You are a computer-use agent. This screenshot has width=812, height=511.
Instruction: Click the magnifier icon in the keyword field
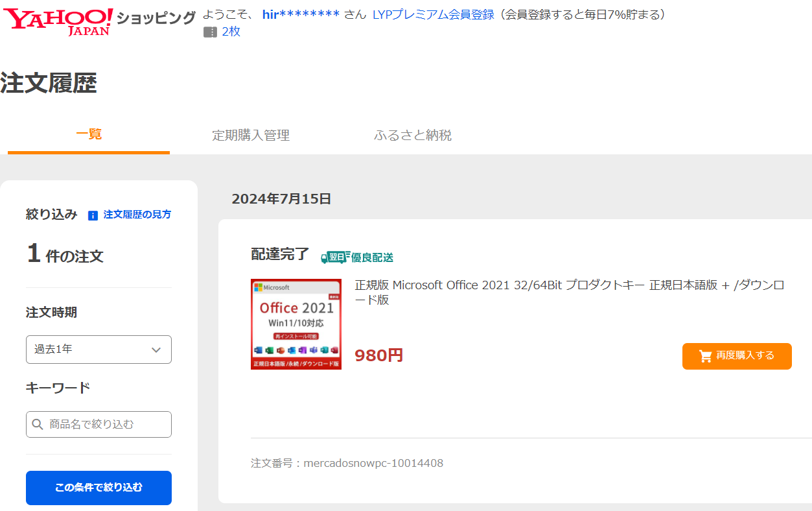(38, 424)
